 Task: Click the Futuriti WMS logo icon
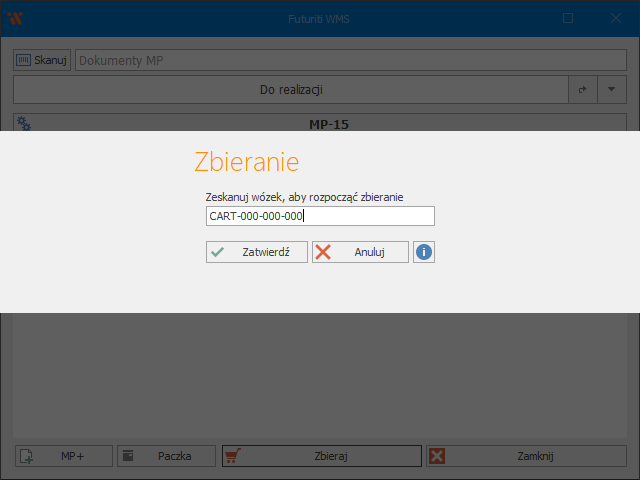tap(15, 18)
